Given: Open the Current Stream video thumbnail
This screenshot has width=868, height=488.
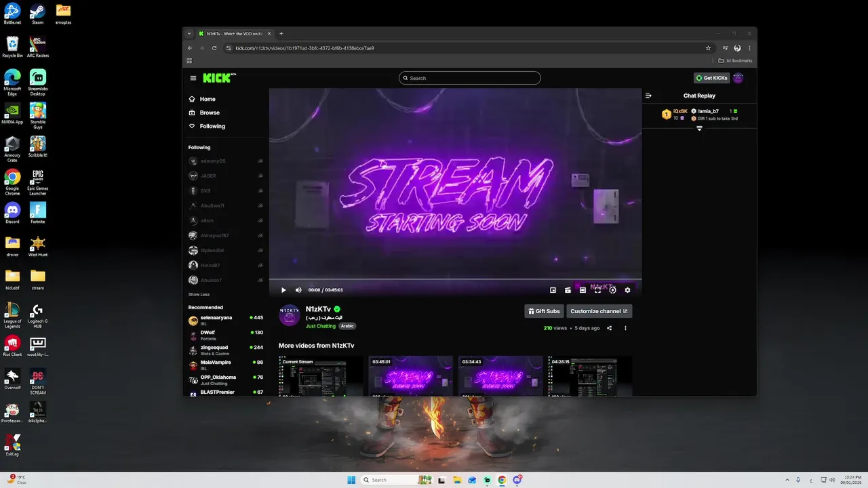Looking at the screenshot, I should pyautogui.click(x=321, y=376).
